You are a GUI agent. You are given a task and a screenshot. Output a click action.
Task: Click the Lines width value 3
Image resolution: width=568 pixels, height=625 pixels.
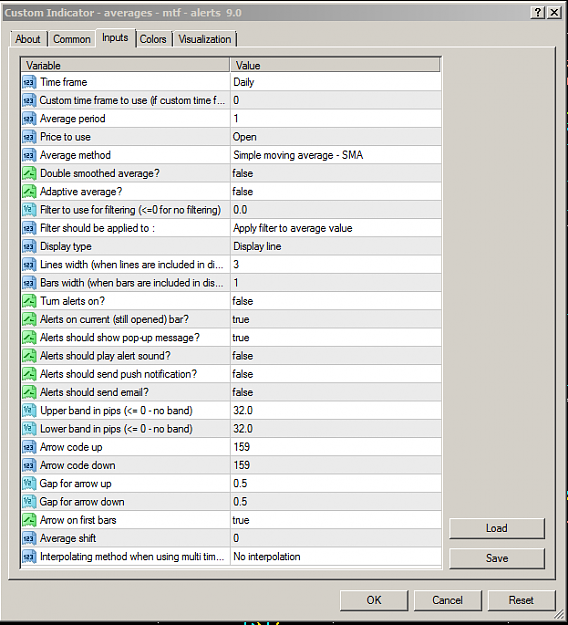pos(336,265)
